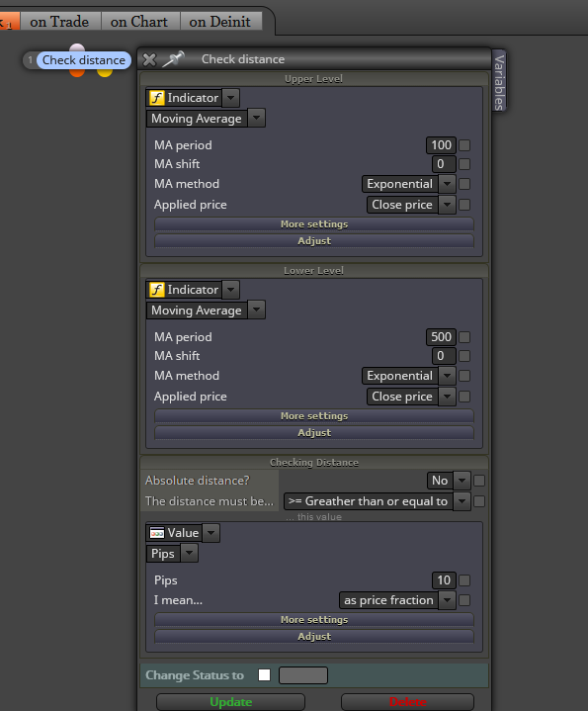The height and width of the screenshot is (711, 588).
Task: Click the Lower Level section header
Action: click(313, 270)
